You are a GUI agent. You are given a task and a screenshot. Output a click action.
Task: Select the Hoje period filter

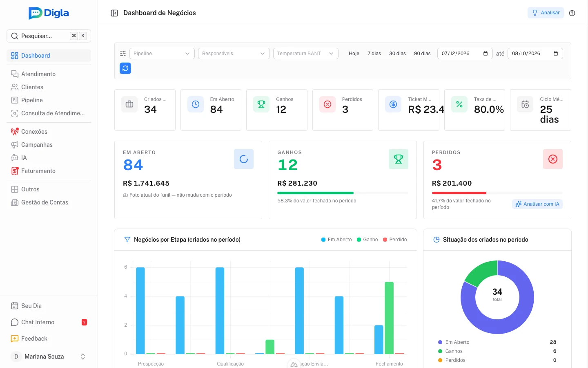click(354, 54)
